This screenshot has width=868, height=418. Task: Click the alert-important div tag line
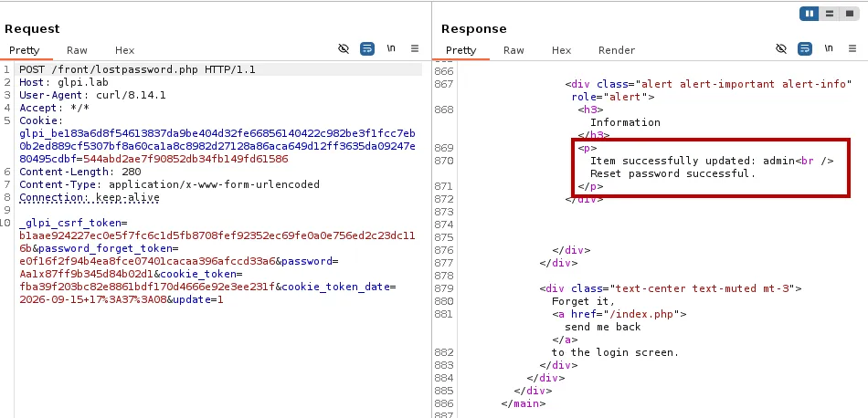(708, 84)
